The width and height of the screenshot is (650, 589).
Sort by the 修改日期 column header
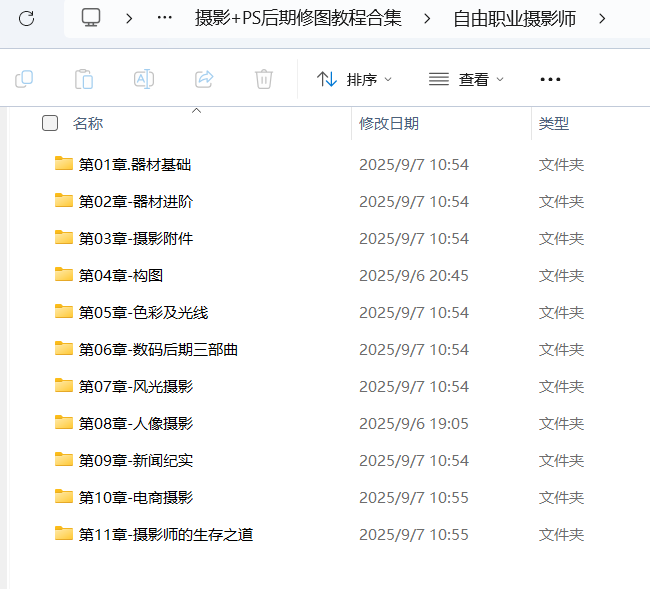[x=389, y=123]
